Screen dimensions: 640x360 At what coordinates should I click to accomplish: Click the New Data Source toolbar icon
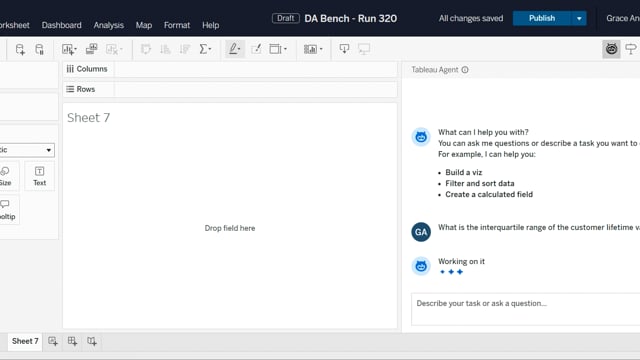[x=20, y=49]
